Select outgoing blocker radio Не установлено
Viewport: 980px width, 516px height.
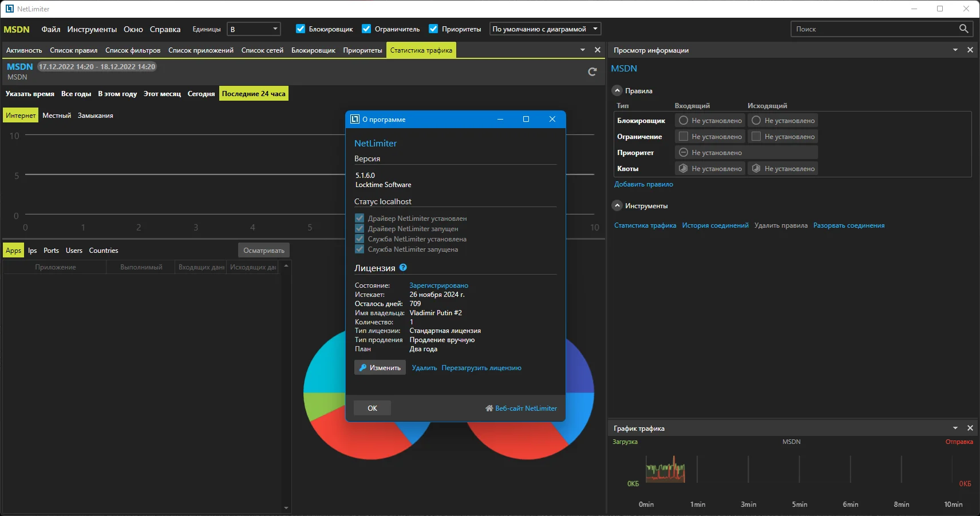(x=756, y=120)
